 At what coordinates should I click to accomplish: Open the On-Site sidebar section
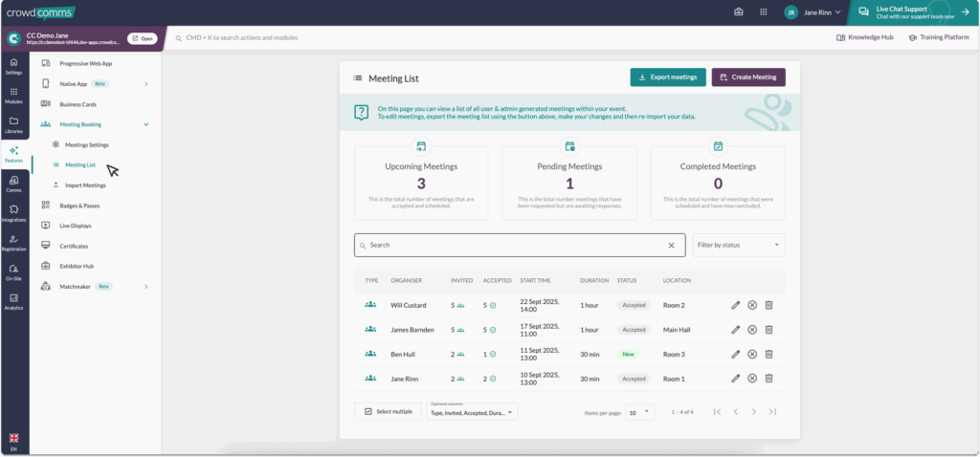pos(13,272)
